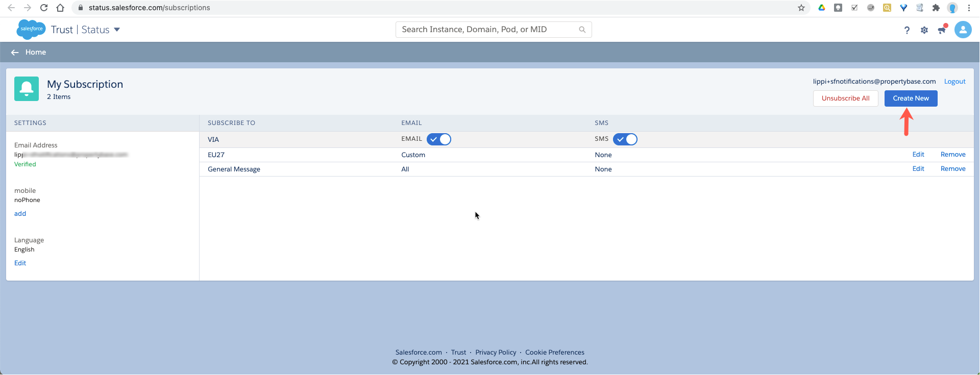Click the checkmark extension icon
Image resolution: width=980 pixels, height=375 pixels.
click(x=854, y=8)
